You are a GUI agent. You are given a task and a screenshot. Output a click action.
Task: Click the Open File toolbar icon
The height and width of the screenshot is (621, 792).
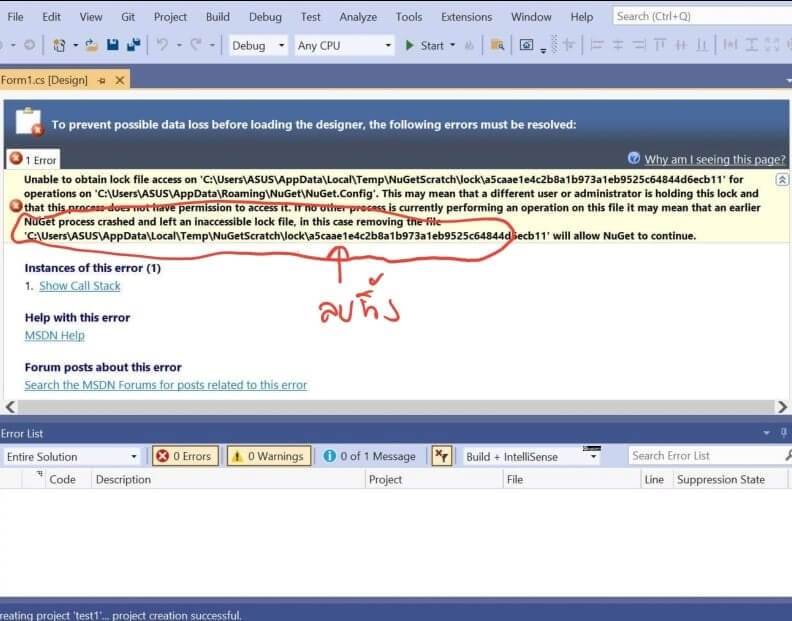[x=91, y=45]
